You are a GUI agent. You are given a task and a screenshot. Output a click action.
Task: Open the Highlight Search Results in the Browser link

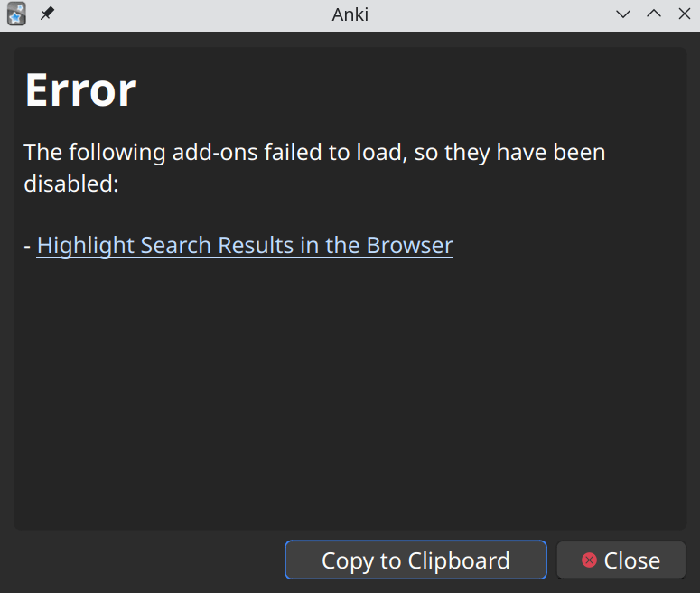pyautogui.click(x=244, y=245)
